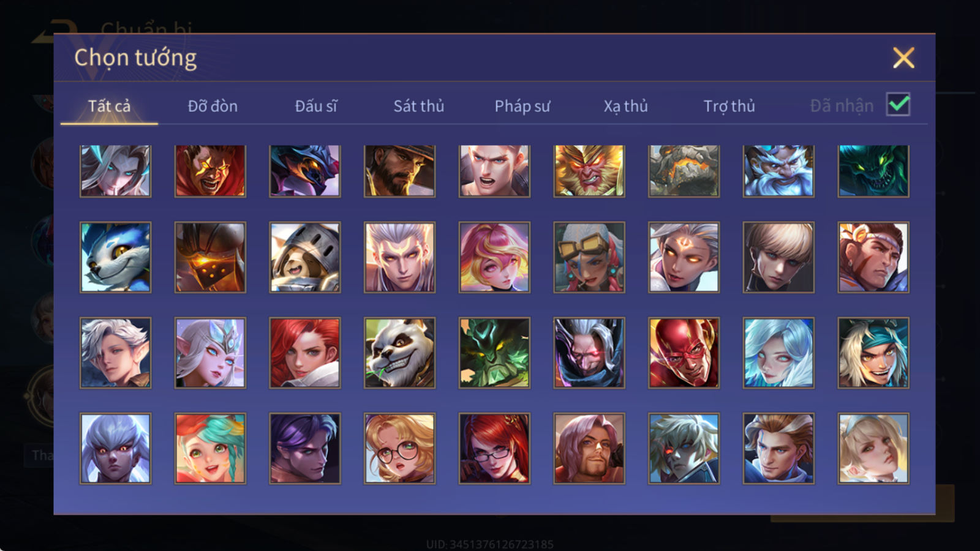
Task: Show the Sát thủ hero category
Action: 419,106
